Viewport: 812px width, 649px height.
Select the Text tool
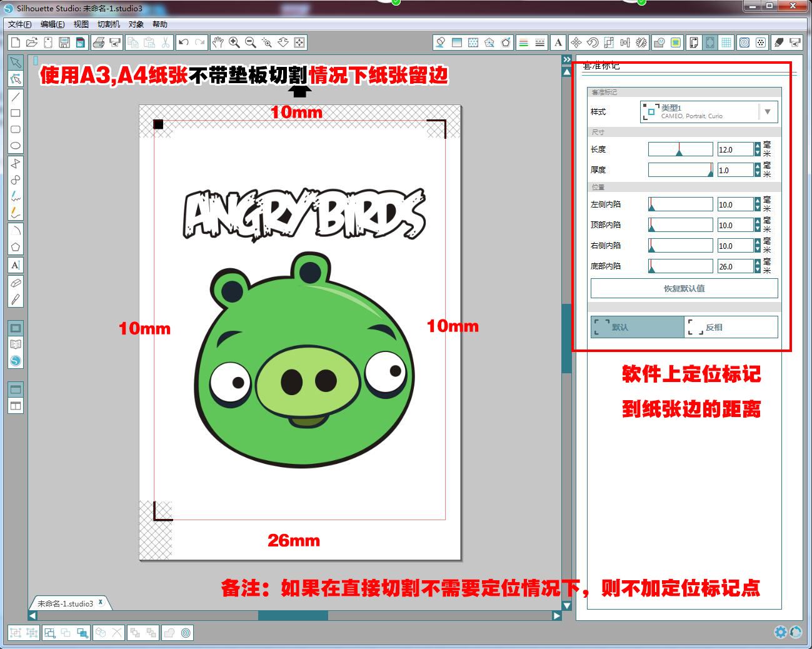16,265
